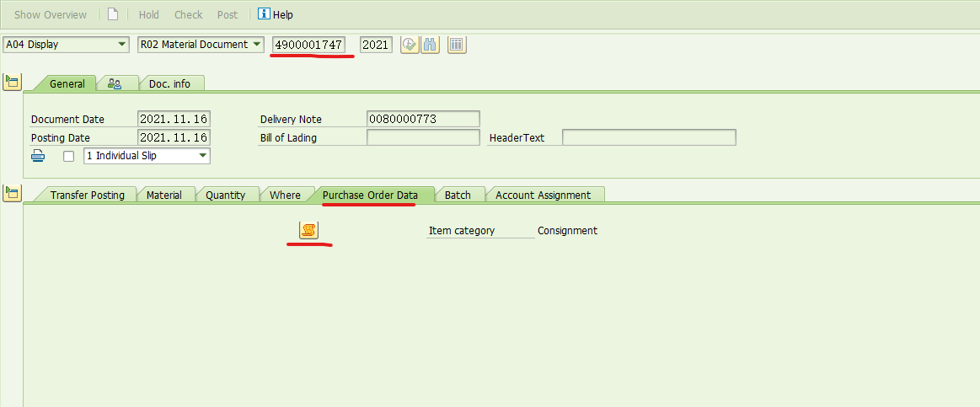Tick the print slip checkbox
Image resolution: width=980 pixels, height=407 pixels.
tap(69, 156)
